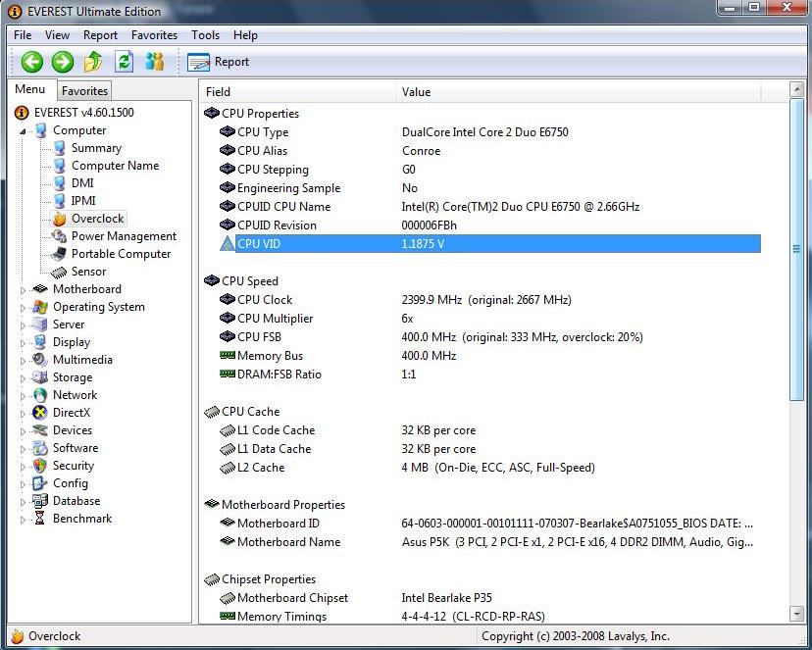Expand the Server tree node
The width and height of the screenshot is (812, 650).
tap(23, 325)
